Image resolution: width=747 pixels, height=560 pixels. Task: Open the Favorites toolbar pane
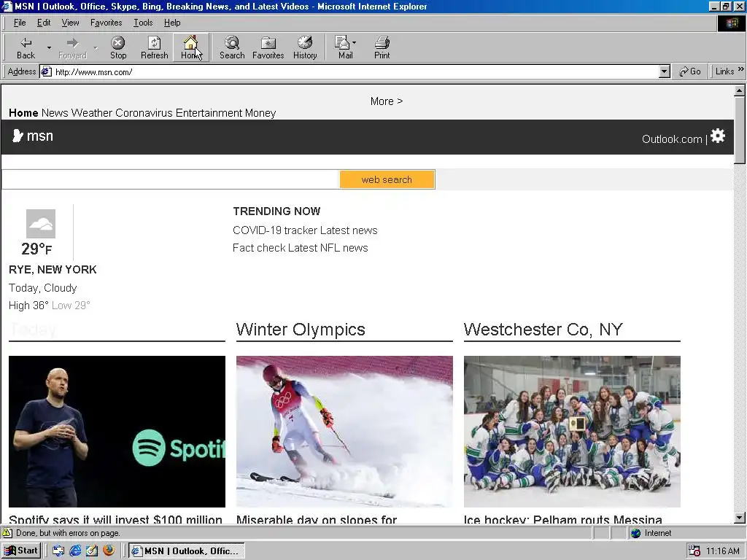[268, 47]
